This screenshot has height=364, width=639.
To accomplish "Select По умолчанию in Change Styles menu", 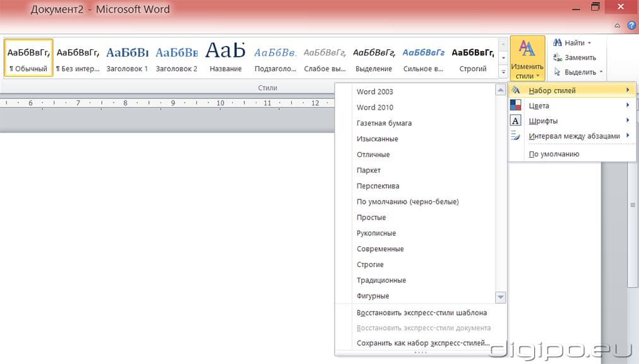I will 554,154.
